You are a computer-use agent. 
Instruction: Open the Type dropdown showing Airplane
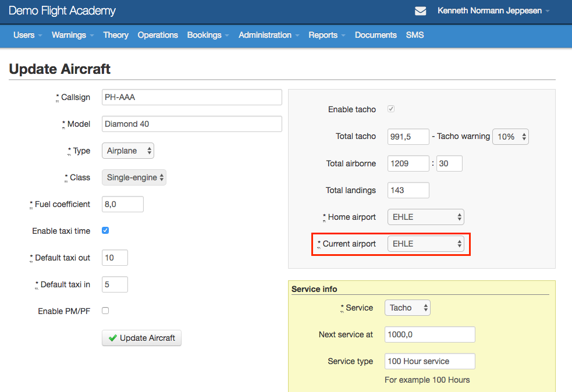pos(128,151)
